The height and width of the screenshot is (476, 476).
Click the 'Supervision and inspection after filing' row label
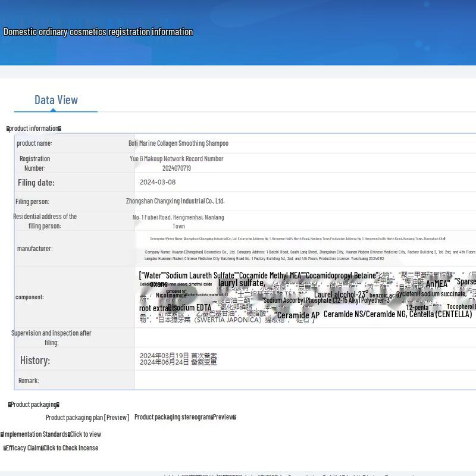51,338
